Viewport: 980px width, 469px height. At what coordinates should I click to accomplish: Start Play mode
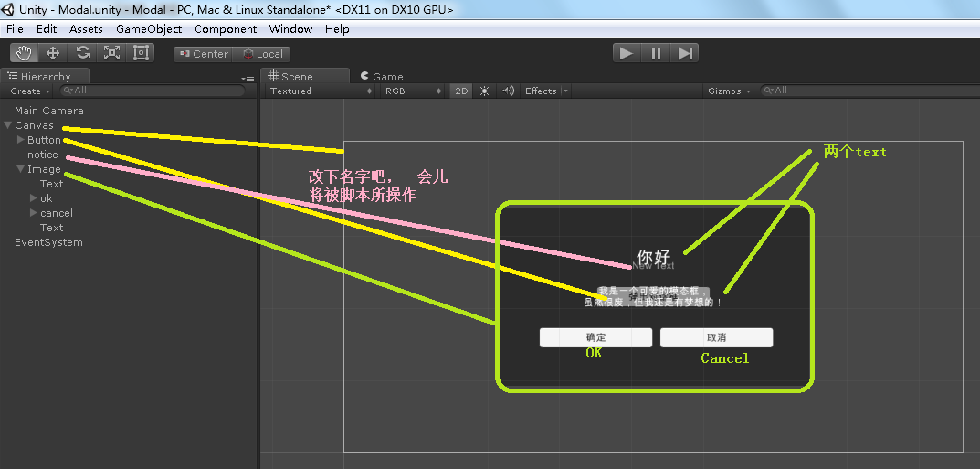tap(627, 53)
